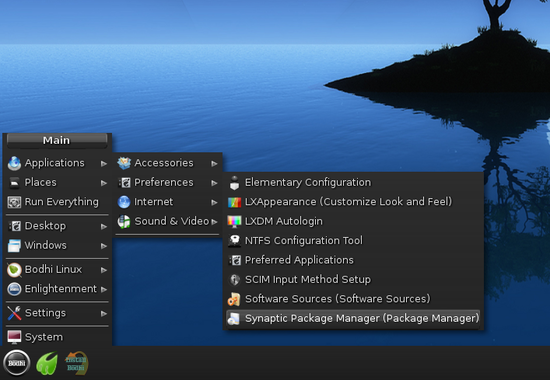Click the Bodhi start button on the shelf
The image size is (550, 380).
(16, 363)
